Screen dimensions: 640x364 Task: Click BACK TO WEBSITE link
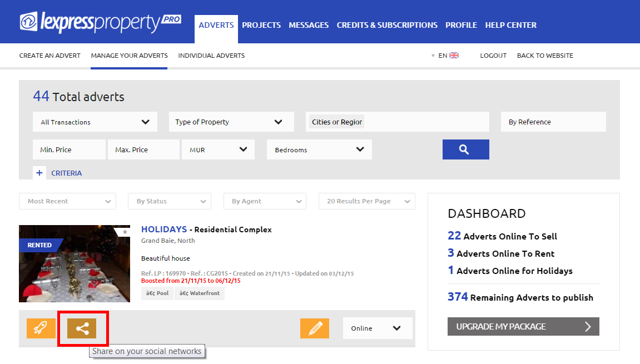(x=545, y=56)
